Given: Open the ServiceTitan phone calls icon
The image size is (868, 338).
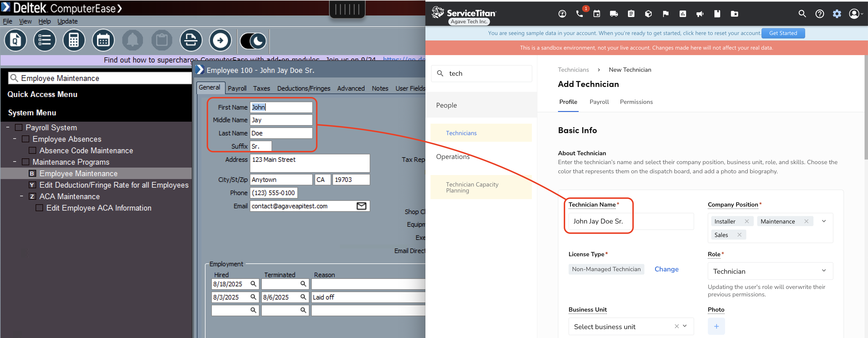Looking at the screenshot, I should (579, 14).
